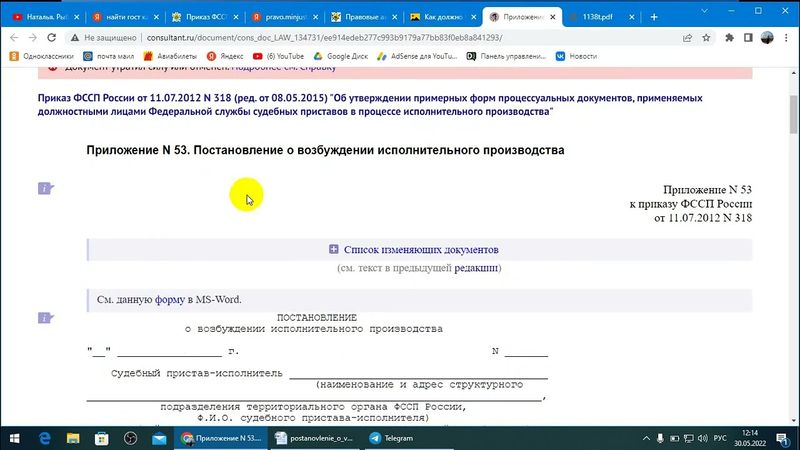The height and width of the screenshot is (450, 800).
Task: Open the Mail app from the taskbar
Action: tap(159, 438)
